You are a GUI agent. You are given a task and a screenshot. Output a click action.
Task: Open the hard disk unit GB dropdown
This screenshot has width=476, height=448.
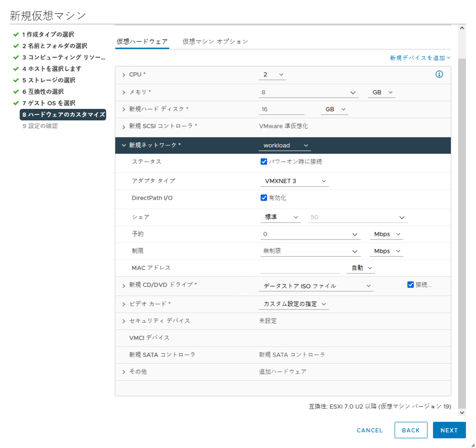[335, 109]
